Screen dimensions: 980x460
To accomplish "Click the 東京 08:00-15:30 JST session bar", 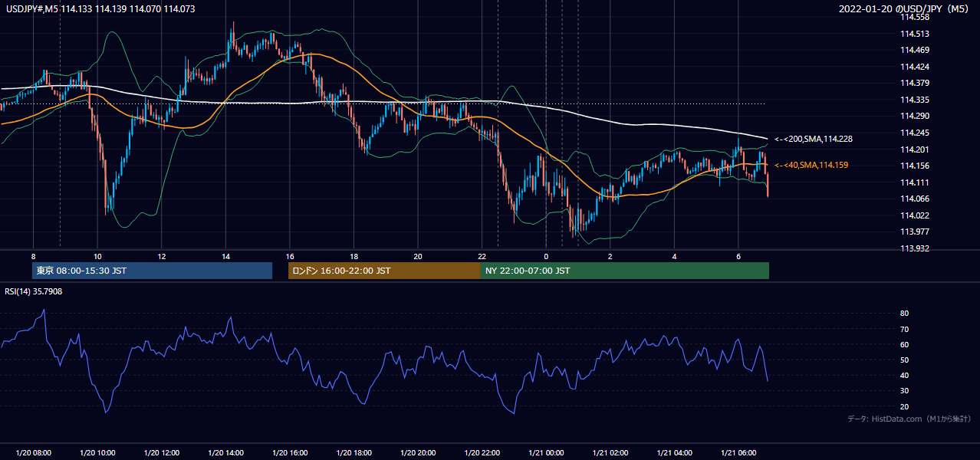I will tap(152, 271).
